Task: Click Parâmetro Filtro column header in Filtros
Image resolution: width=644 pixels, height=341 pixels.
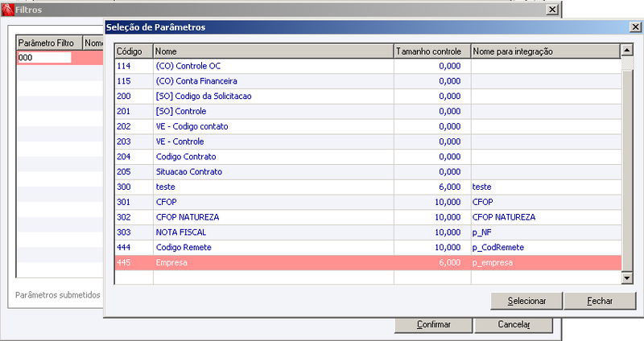Action: tap(49, 43)
